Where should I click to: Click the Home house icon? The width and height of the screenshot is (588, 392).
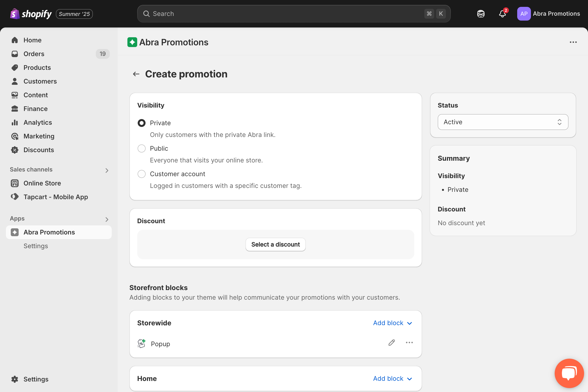tap(15, 40)
